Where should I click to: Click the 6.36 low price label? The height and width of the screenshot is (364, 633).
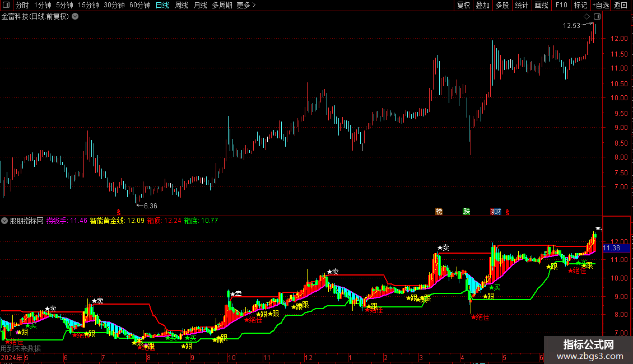pos(151,206)
